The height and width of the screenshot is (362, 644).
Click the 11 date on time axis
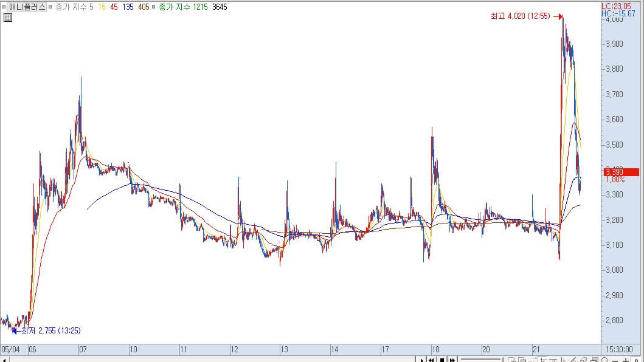184,350
